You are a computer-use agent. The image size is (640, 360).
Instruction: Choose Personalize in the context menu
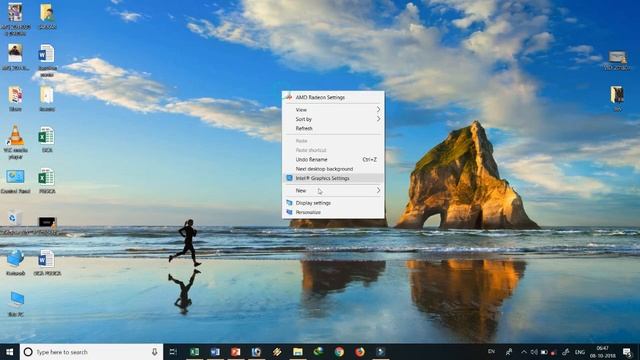[x=333, y=212]
